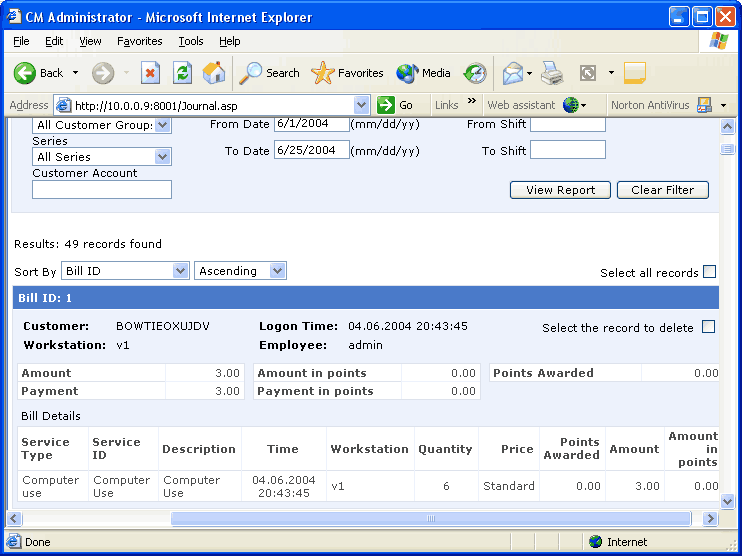Open the All Series dropdown
742x556 pixels.
point(163,157)
